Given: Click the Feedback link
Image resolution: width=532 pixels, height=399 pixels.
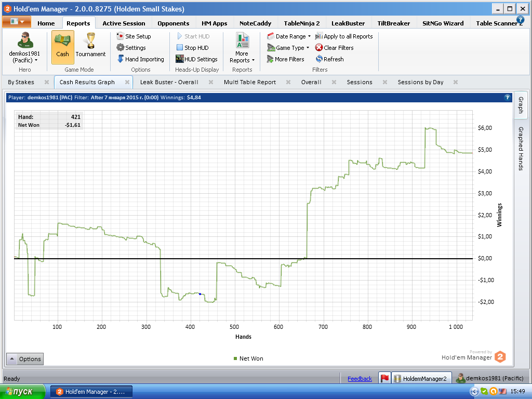Looking at the screenshot, I should coord(360,379).
